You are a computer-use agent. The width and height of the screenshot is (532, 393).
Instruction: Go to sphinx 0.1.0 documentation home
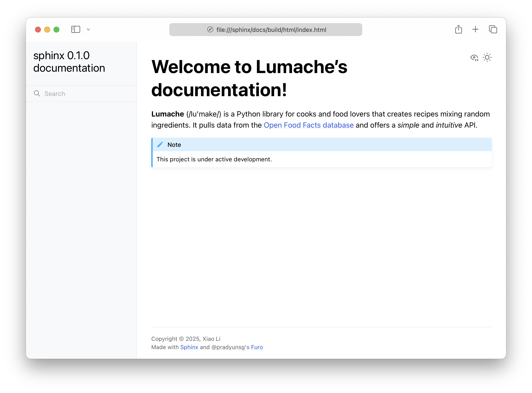69,62
